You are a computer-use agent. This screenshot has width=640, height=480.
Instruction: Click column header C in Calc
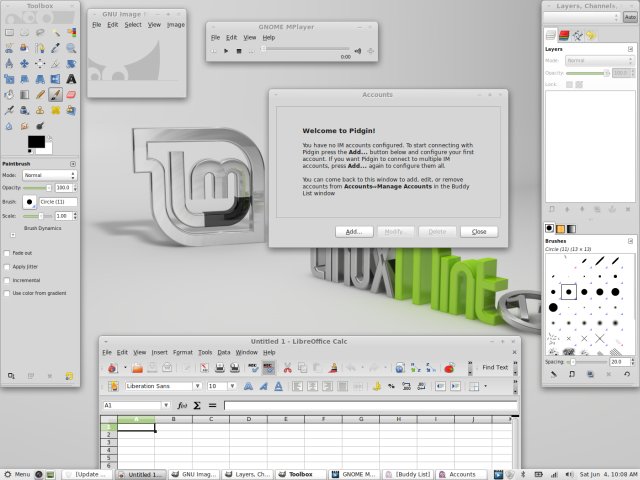tap(211, 419)
